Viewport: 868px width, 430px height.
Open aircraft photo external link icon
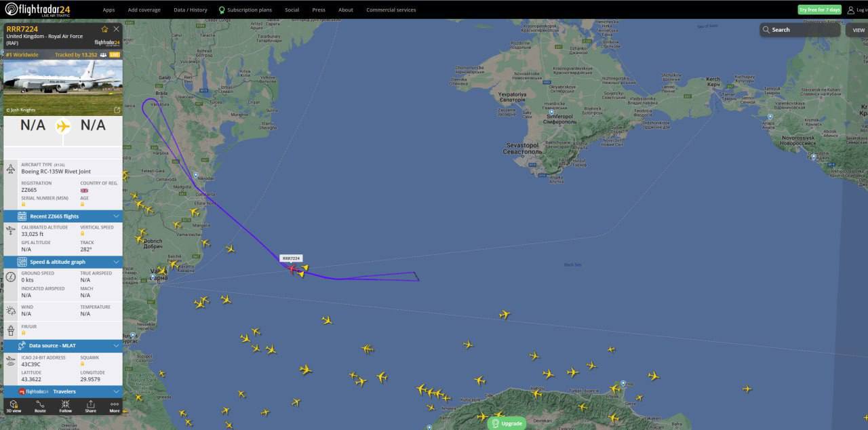[117, 110]
